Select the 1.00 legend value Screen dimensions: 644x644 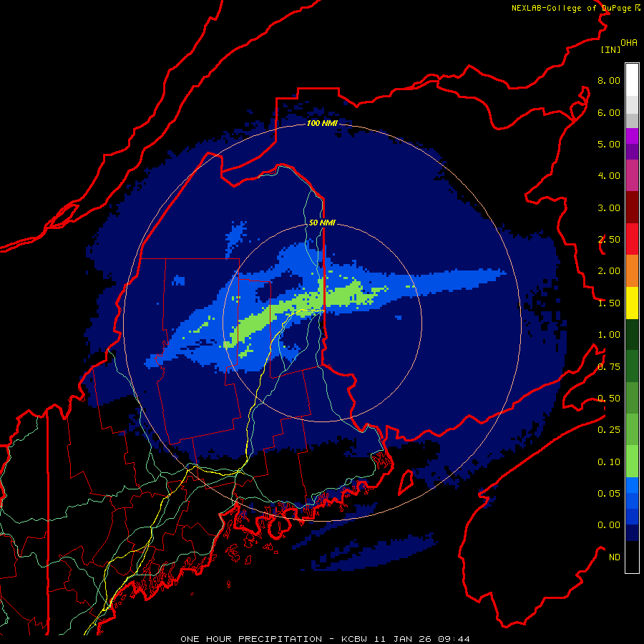(x=609, y=335)
